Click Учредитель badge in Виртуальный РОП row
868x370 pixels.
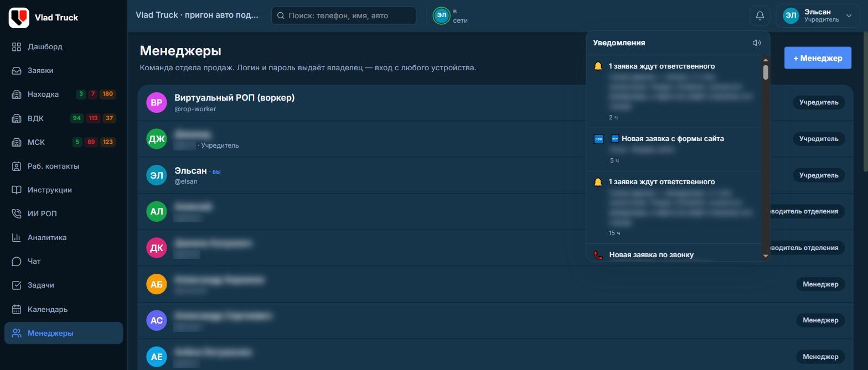coord(819,102)
